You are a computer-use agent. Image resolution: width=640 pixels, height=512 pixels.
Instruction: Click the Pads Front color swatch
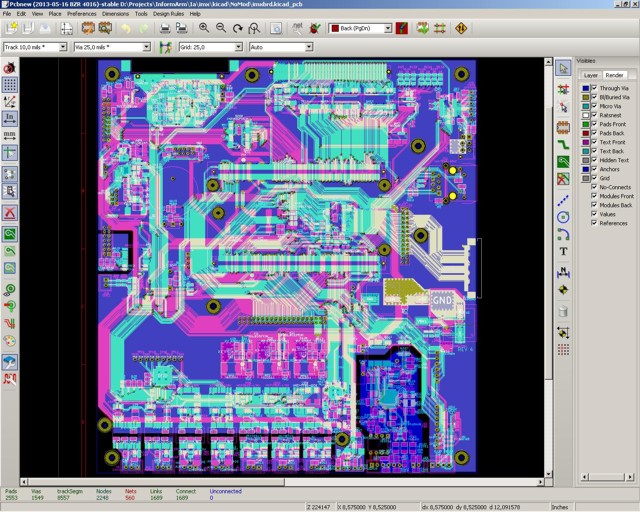click(584, 124)
